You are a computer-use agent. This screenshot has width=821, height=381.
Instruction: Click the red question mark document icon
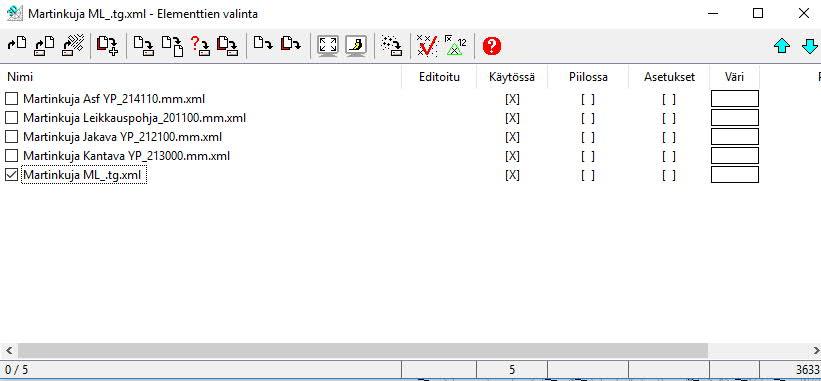click(x=200, y=46)
